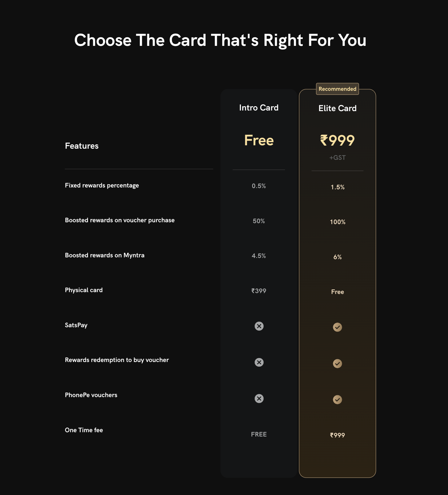The width and height of the screenshot is (448, 495).
Task: Click the Recommended badge on Elite Card
Action: tap(338, 89)
